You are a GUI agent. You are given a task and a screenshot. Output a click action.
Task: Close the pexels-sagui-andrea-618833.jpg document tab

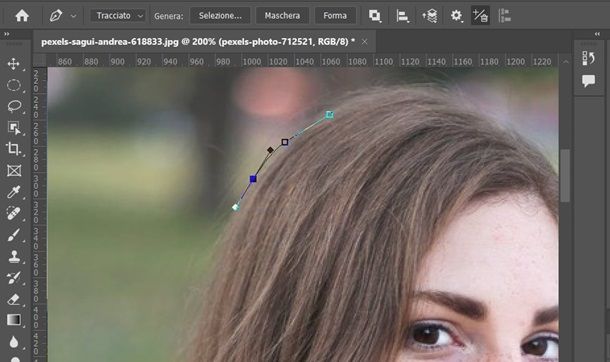coord(365,41)
